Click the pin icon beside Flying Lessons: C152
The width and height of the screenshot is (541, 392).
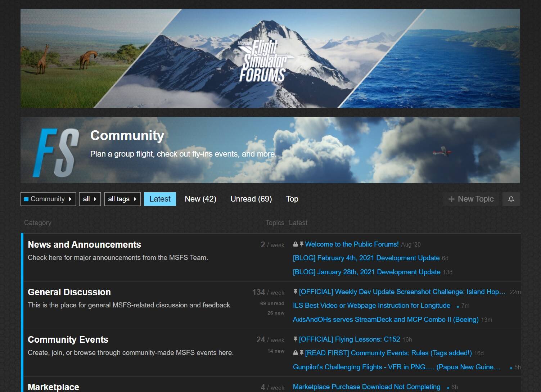296,339
